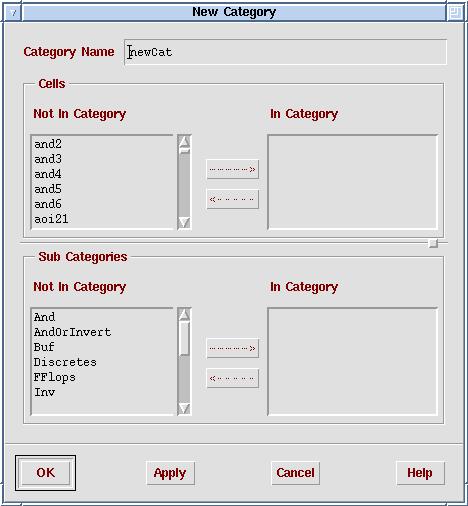Click the Category Name input field
Viewport: 468px width, 506px height.
(285, 52)
